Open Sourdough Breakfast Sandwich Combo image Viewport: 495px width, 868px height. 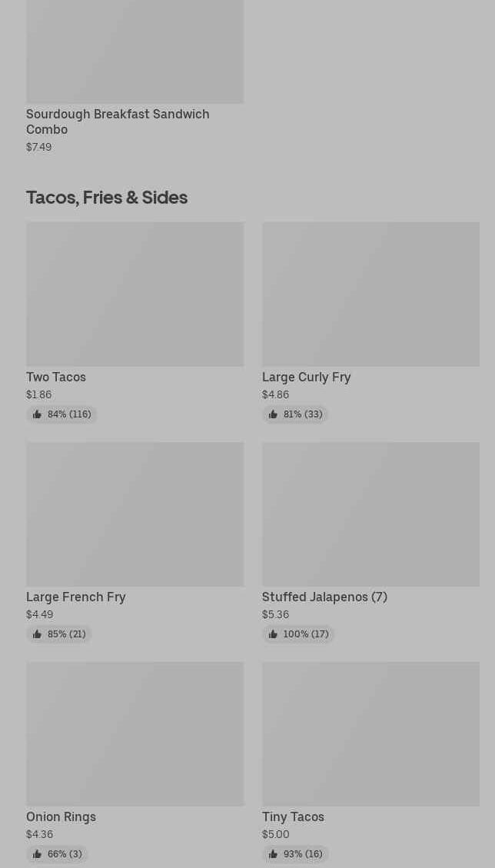pyautogui.click(x=135, y=51)
